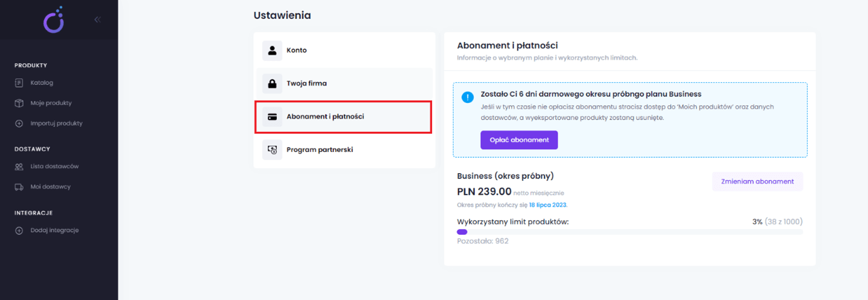Image resolution: width=868 pixels, height=300 pixels.
Task: Click the Konto person icon
Action: click(x=272, y=51)
